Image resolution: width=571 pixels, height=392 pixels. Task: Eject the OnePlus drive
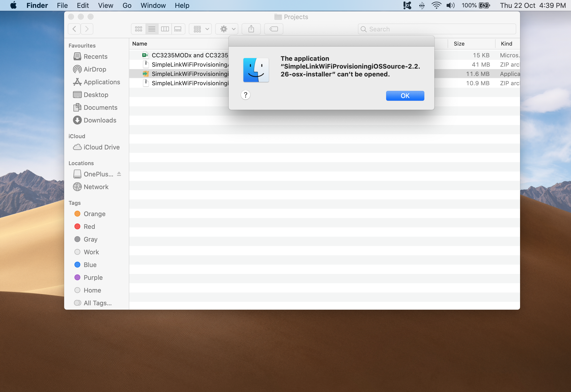point(119,174)
